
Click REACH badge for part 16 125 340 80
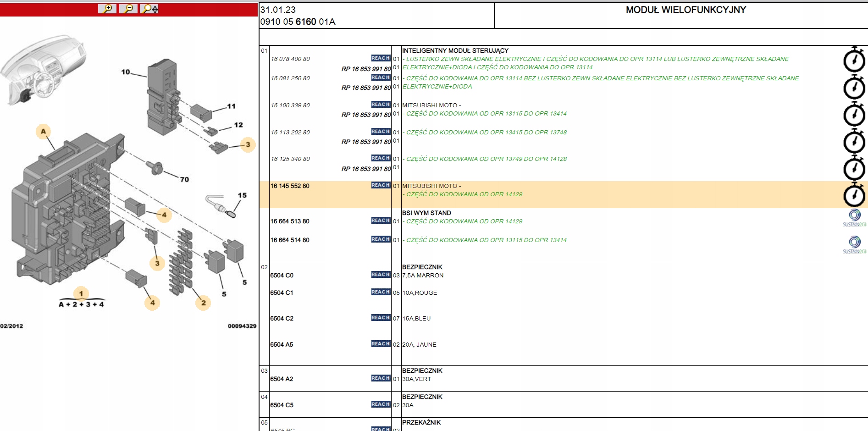pos(381,158)
